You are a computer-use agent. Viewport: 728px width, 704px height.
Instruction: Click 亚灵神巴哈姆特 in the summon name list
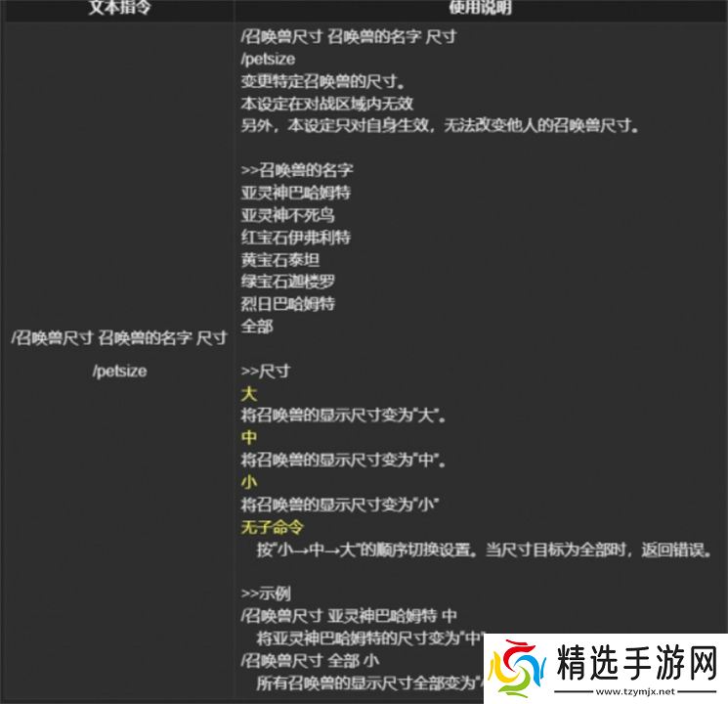pos(295,193)
